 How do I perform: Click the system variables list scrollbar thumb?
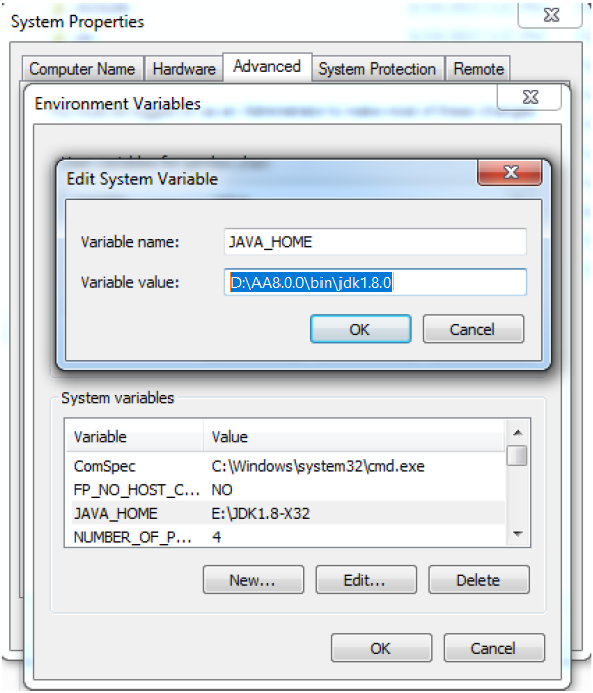(x=517, y=456)
